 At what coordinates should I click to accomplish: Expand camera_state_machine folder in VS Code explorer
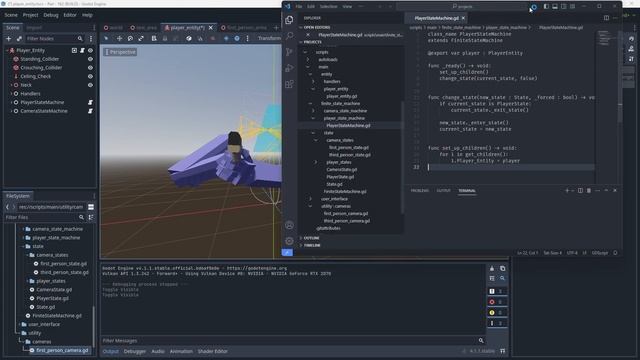[x=313, y=111]
